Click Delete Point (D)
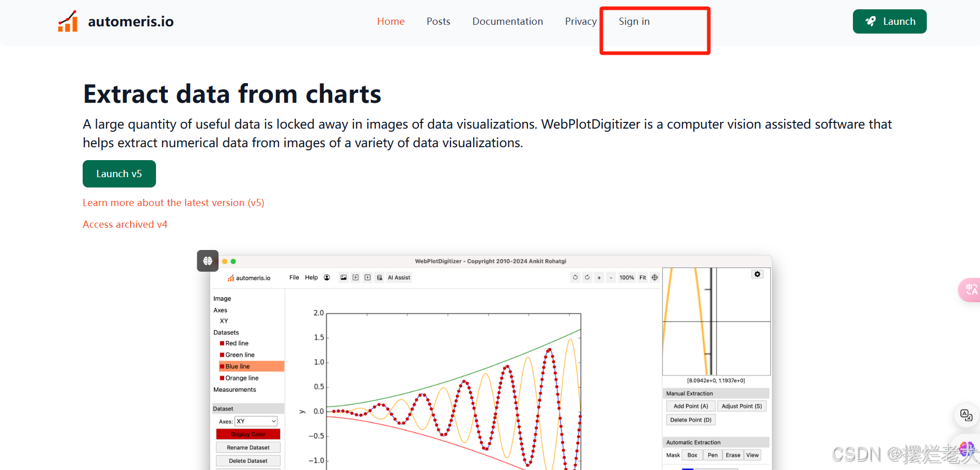The image size is (980, 470). [x=691, y=420]
